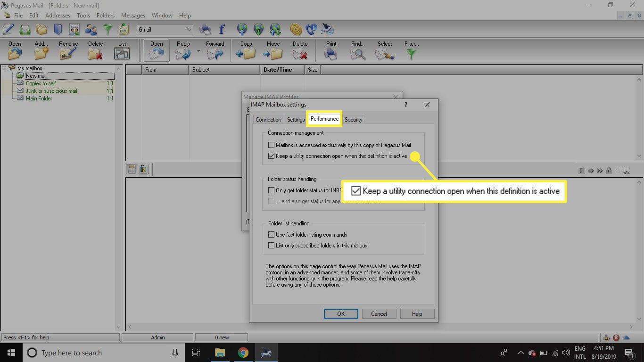The width and height of the screenshot is (644, 362).
Task: Click the Forward button
Action: 215,50
